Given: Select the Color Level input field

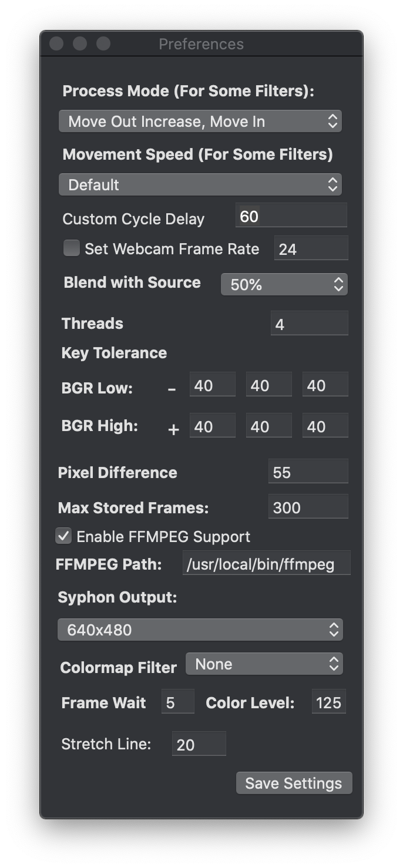Looking at the screenshot, I should click(x=328, y=702).
